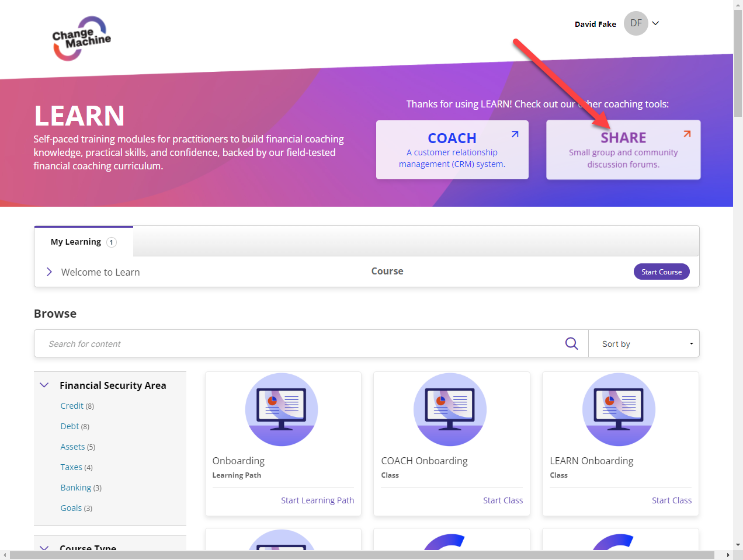Expand the user account dropdown chevron
Image resolution: width=743 pixels, height=560 pixels.
[655, 23]
